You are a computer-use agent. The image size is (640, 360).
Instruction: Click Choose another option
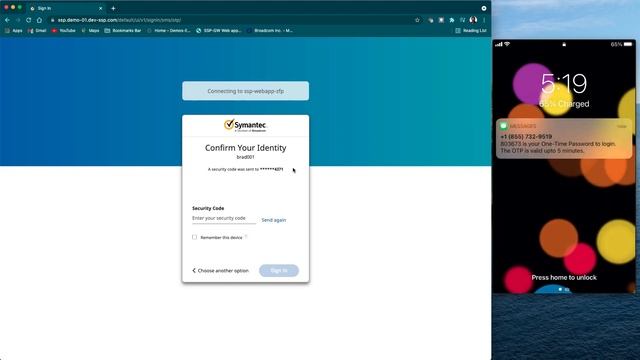[220, 271]
